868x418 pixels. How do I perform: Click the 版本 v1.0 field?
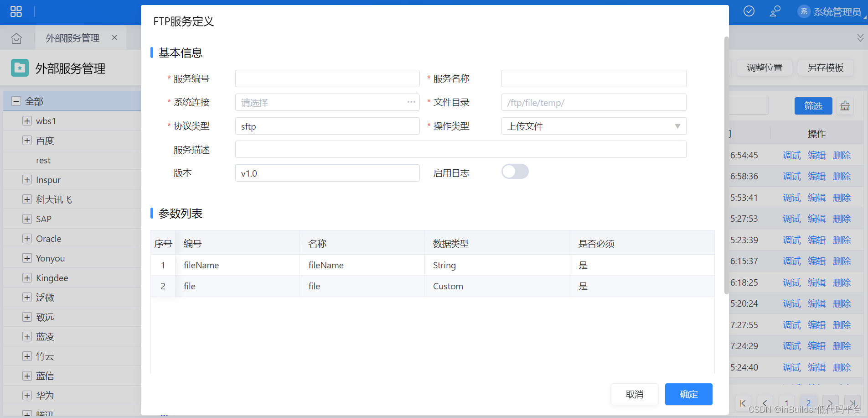(327, 173)
